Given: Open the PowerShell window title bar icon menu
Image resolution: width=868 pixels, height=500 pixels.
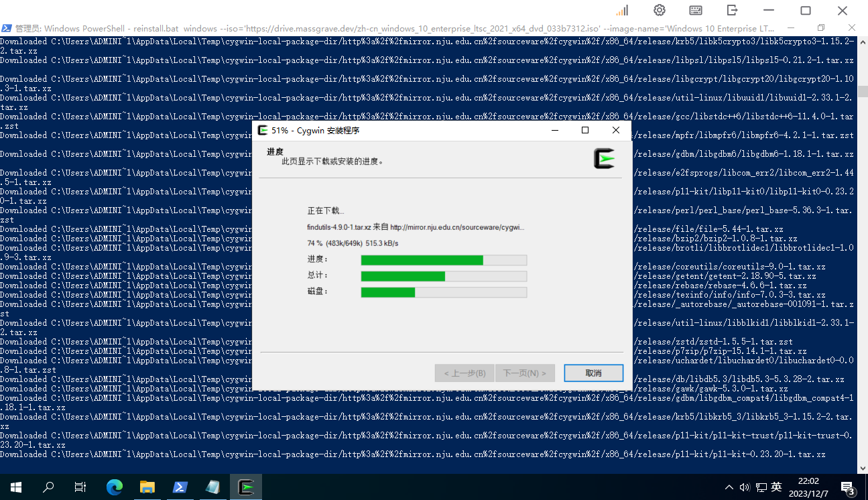Looking at the screenshot, I should [7, 28].
